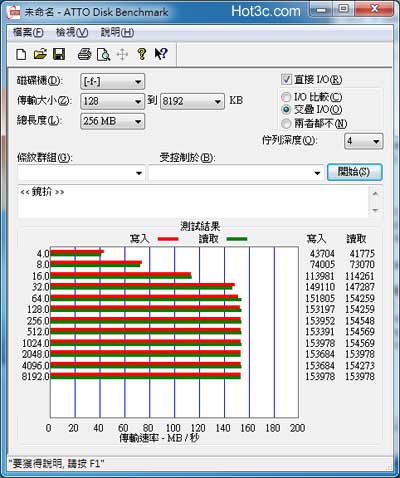Click the status bar help text
The width and height of the screenshot is (400, 478).
point(56,463)
